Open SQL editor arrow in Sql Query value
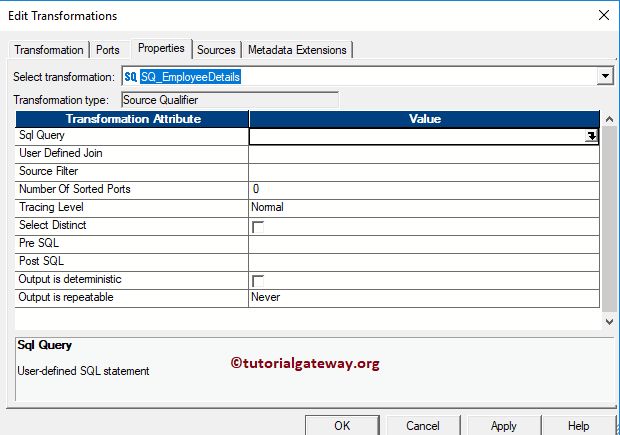 coord(591,136)
